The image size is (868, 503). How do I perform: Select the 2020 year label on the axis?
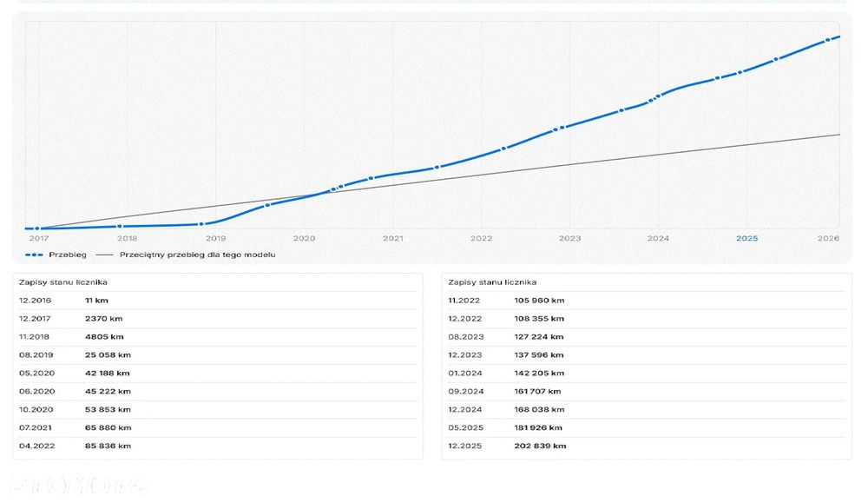click(304, 238)
